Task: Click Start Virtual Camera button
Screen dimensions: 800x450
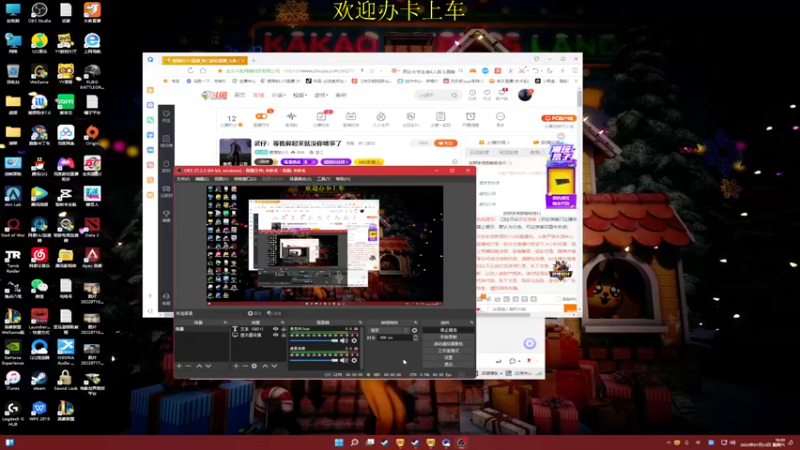Action: 448,344
